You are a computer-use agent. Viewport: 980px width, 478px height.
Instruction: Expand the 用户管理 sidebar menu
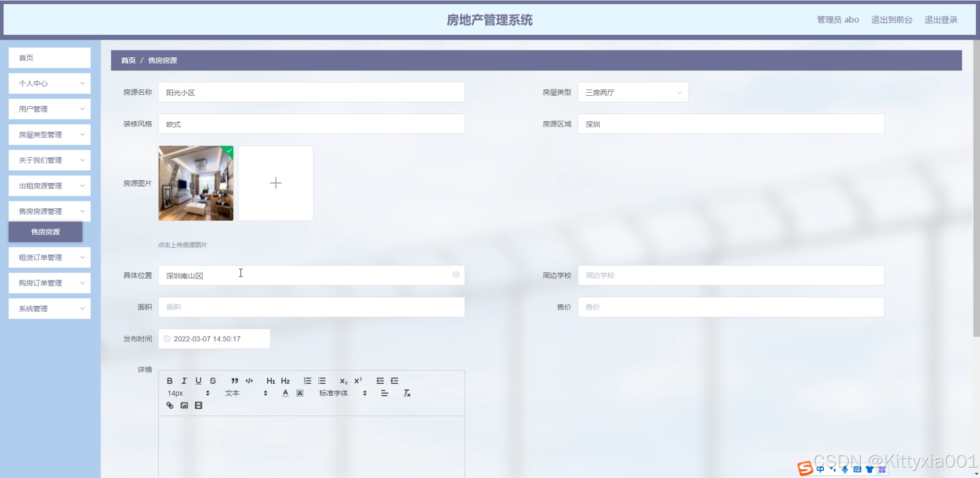tap(49, 109)
